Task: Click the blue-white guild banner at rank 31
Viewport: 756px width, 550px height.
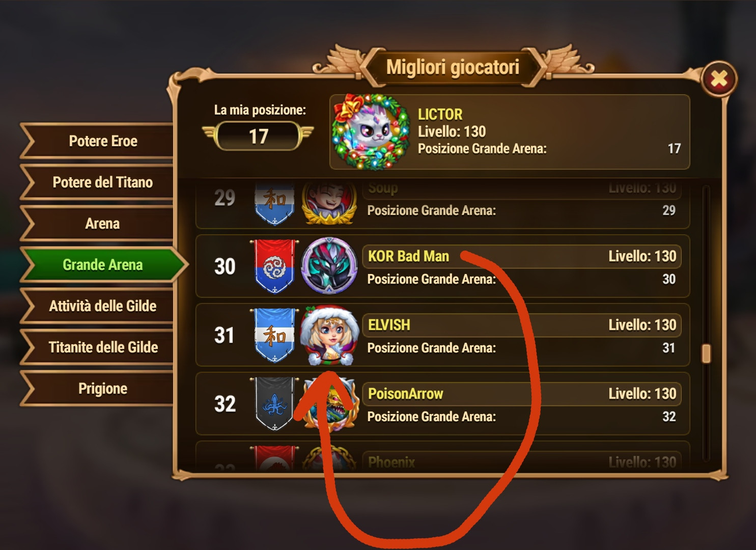Action: click(x=274, y=335)
